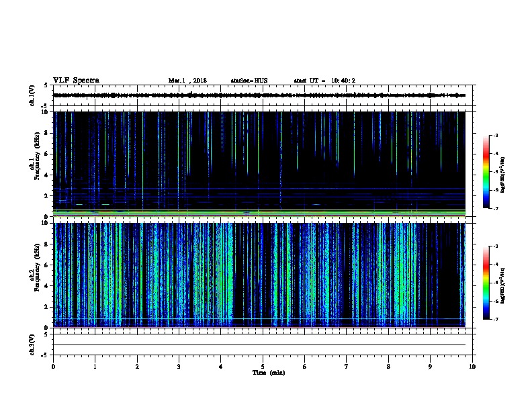Screen dimensions: 532x411
Task: Click the "4" tick on the time axis
Action: coord(221,366)
